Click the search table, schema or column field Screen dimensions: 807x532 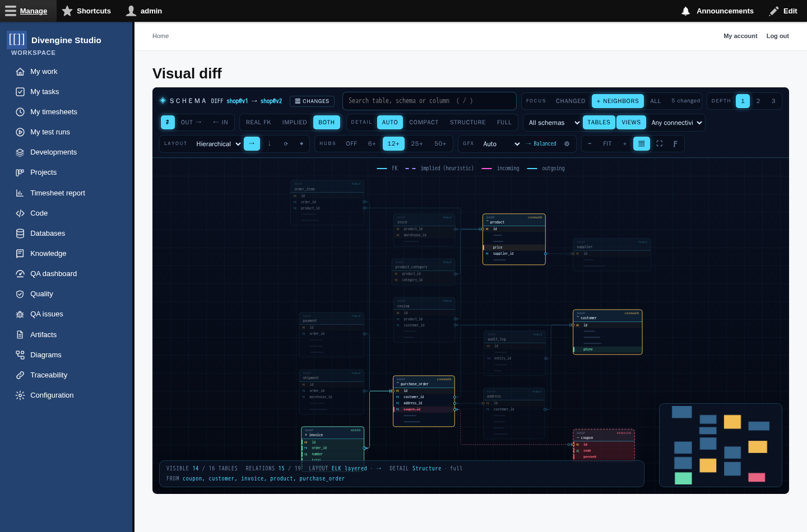[x=429, y=101]
